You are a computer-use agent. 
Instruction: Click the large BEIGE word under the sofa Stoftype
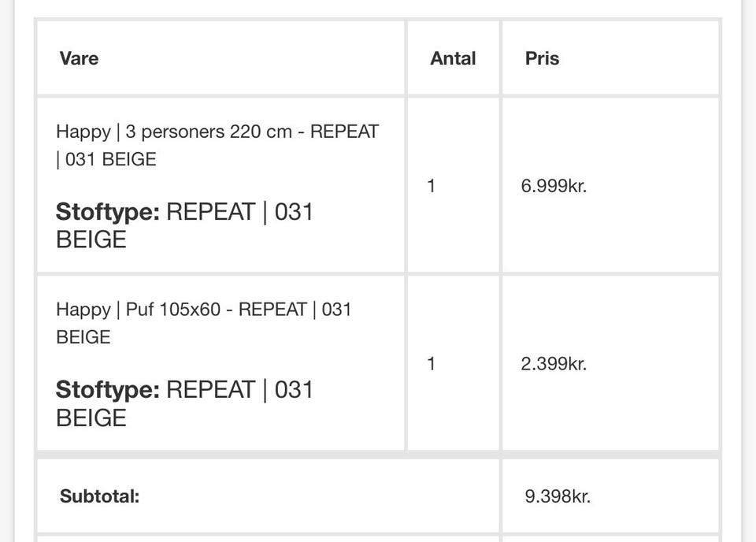pos(91,239)
